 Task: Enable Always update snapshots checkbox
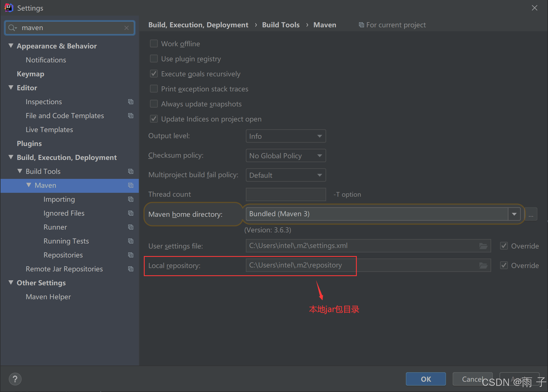pyautogui.click(x=154, y=104)
